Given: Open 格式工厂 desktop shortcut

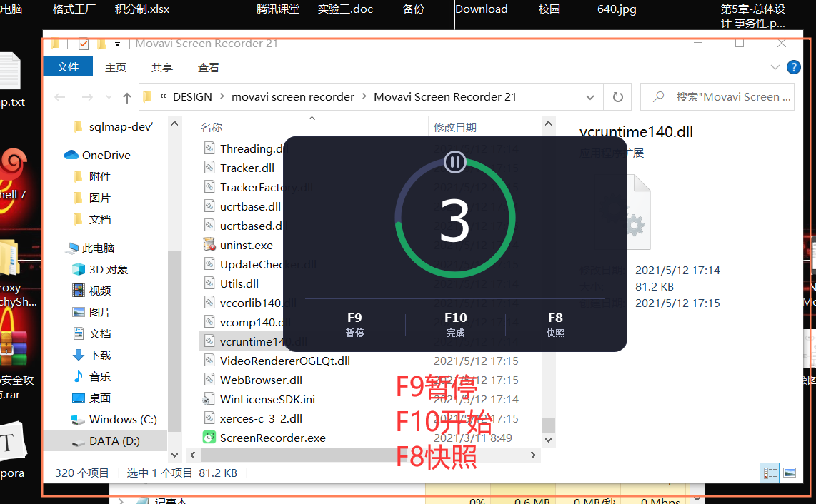Looking at the screenshot, I should [x=74, y=9].
